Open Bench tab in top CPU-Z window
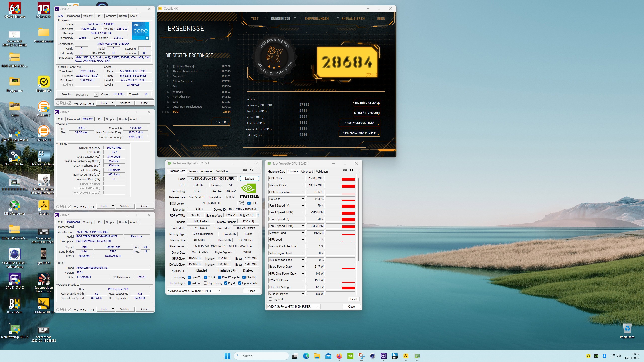The height and width of the screenshot is (362, 644). tap(123, 16)
